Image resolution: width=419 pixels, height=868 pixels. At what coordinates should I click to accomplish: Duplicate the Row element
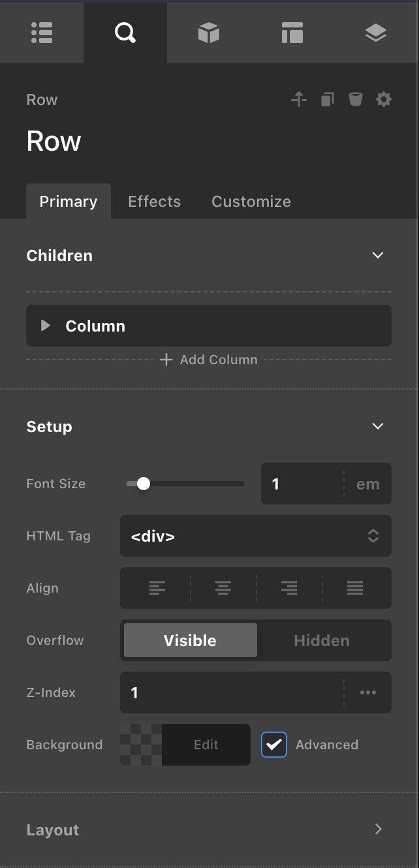tap(328, 99)
